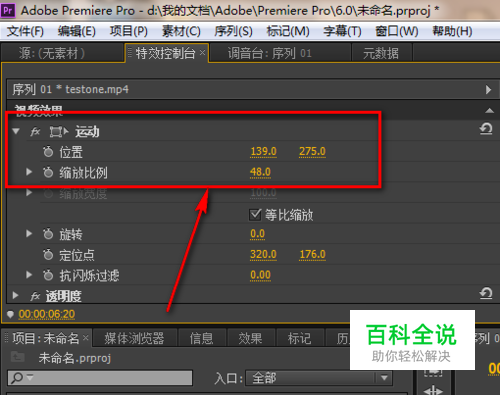Click the playhead marker beside the timecode
This screenshot has height=395, width=500.
pyautogui.click(x=10, y=314)
